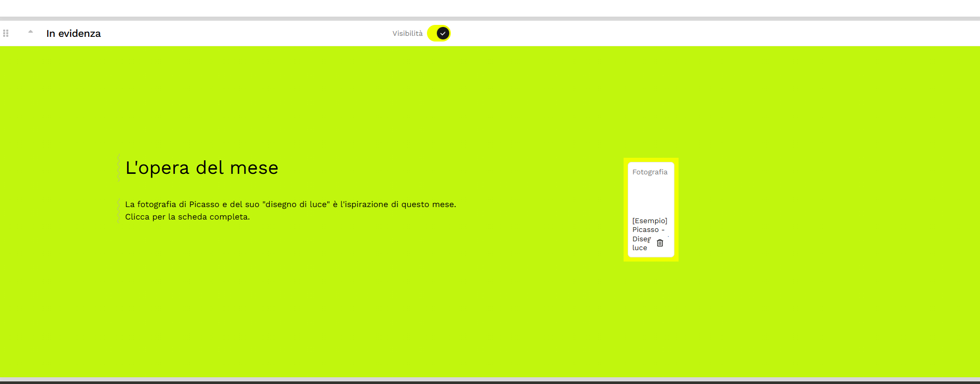The image size is (980, 384).
Task: Click the word 'luce' on the card
Action: (x=640, y=248)
